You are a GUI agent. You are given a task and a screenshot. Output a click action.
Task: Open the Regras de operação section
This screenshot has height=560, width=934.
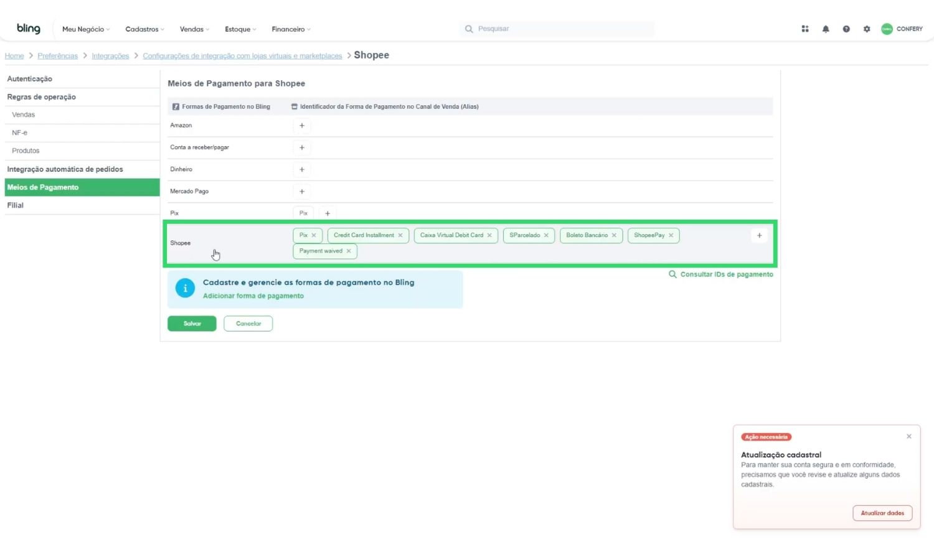[x=82, y=97]
